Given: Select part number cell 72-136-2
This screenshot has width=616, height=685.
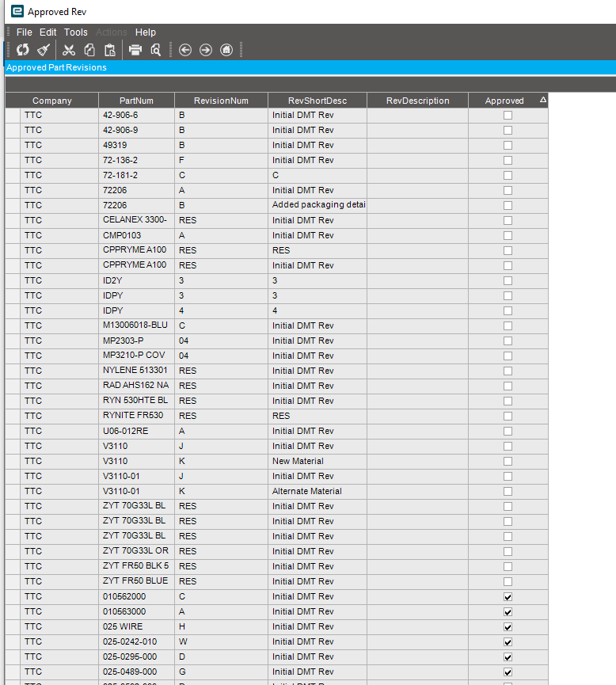Looking at the screenshot, I should tap(136, 160).
